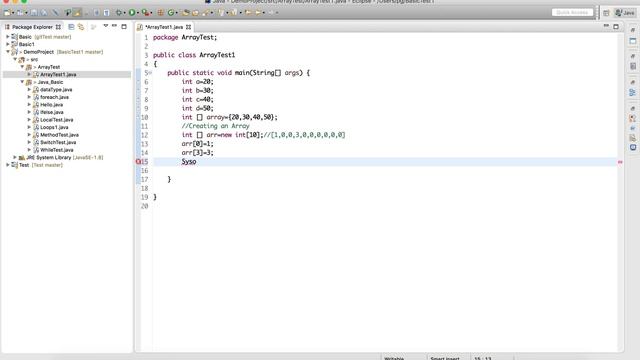Viewport: 640px width, 360px height.
Task: Click the Run External Tools toolbox icon
Action: coord(145,13)
